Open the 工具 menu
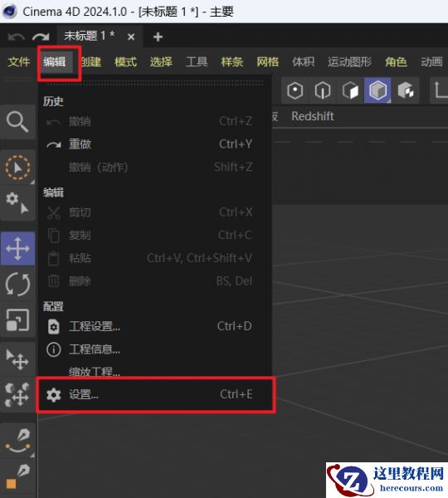 tap(197, 61)
